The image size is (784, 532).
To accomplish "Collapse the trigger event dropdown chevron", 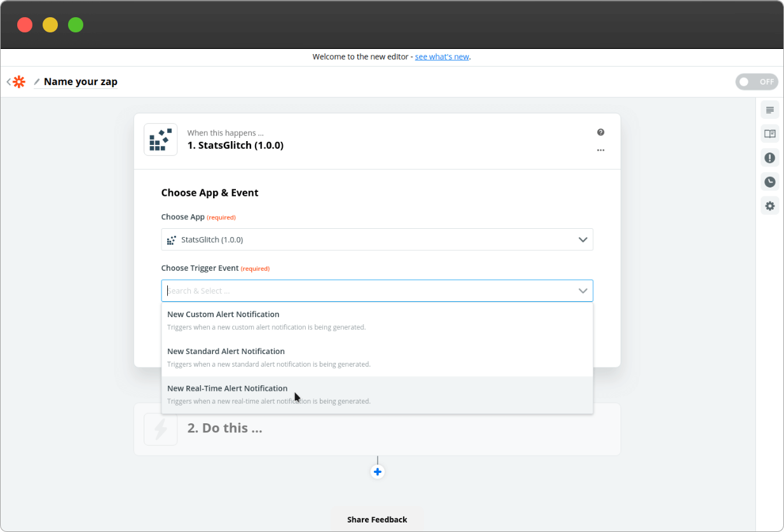I will (x=582, y=290).
